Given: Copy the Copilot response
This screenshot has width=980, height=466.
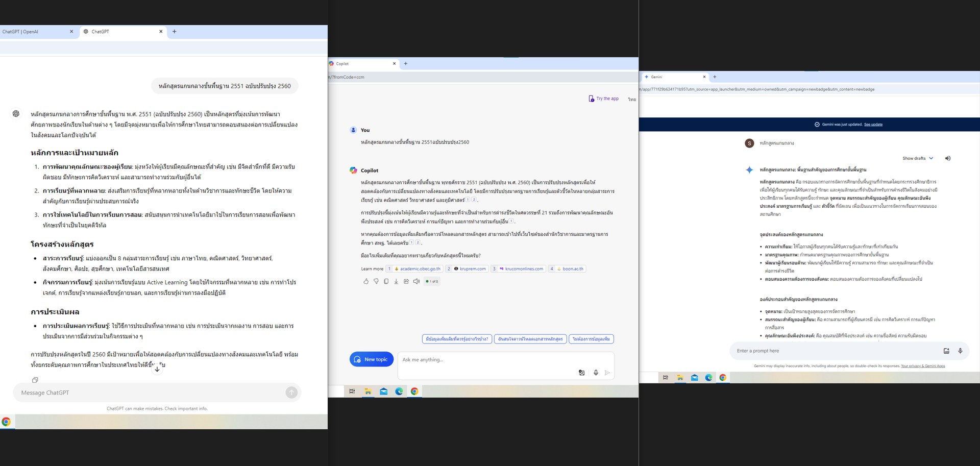Looking at the screenshot, I should [386, 281].
